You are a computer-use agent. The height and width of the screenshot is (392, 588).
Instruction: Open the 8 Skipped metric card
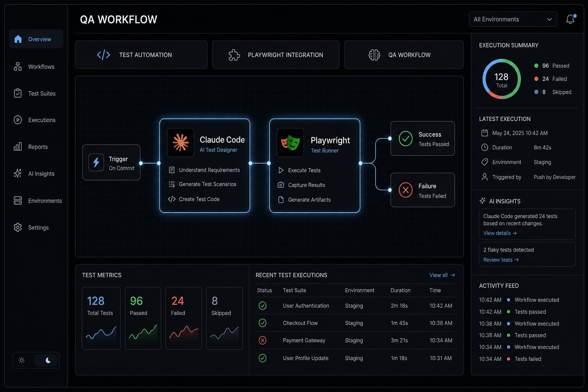224,318
